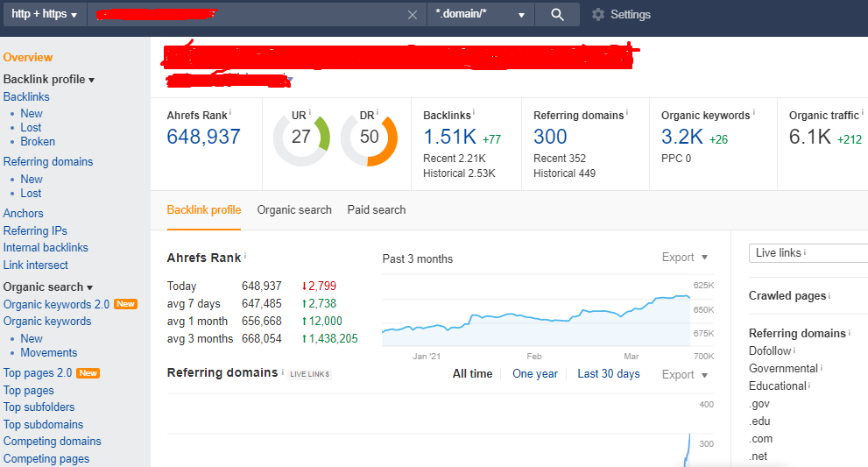Image resolution: width=868 pixels, height=467 pixels.
Task: Clear the URL field with the X icon
Action: pos(413,15)
